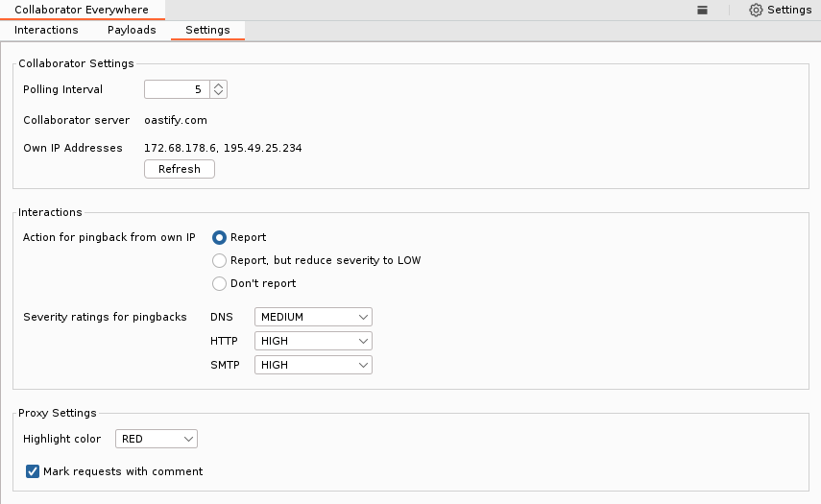
Task: Click the Settings label at top right
Action: tap(789, 10)
